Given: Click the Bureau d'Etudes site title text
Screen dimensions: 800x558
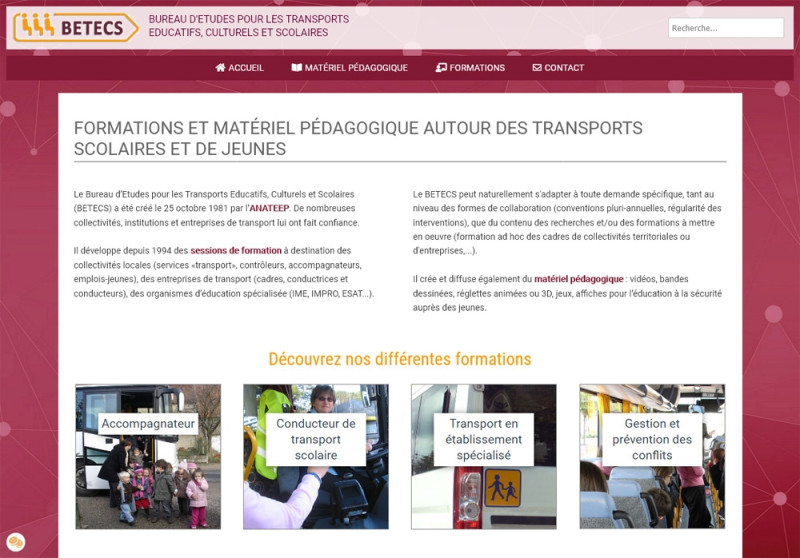Looking at the screenshot, I should tap(249, 26).
